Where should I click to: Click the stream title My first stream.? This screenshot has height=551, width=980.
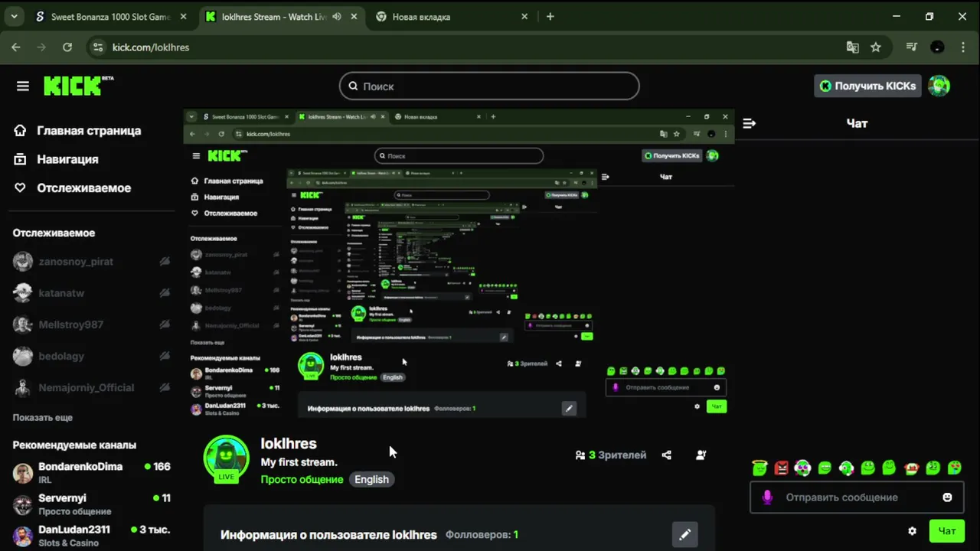point(299,462)
